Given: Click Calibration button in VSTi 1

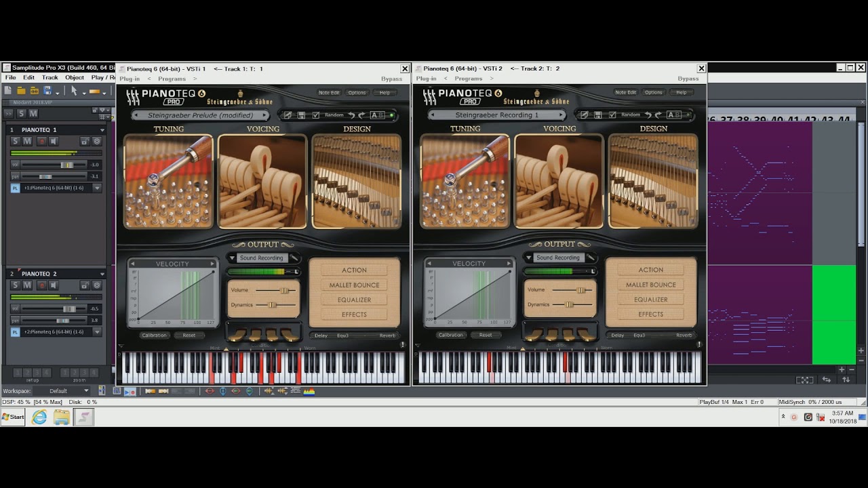Looking at the screenshot, I should tap(154, 335).
